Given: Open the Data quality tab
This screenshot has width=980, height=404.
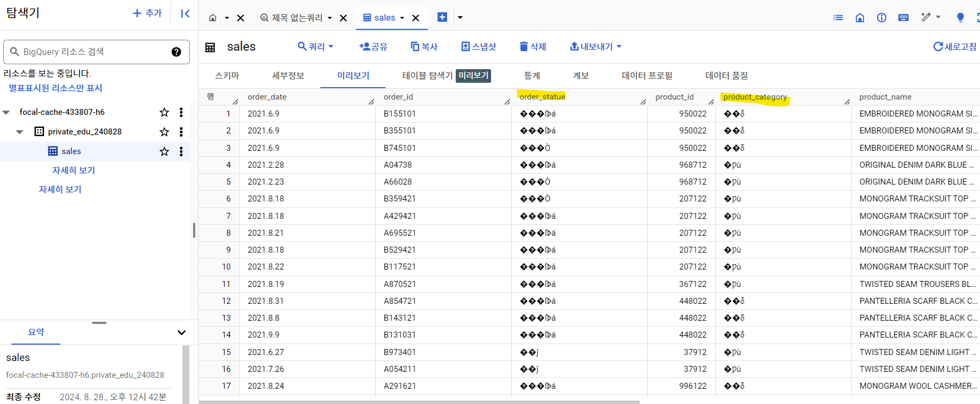Looking at the screenshot, I should point(727,76).
